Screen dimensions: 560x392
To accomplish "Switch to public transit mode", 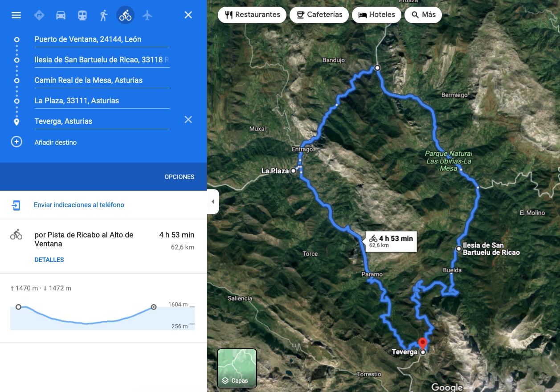I will pyautogui.click(x=82, y=15).
